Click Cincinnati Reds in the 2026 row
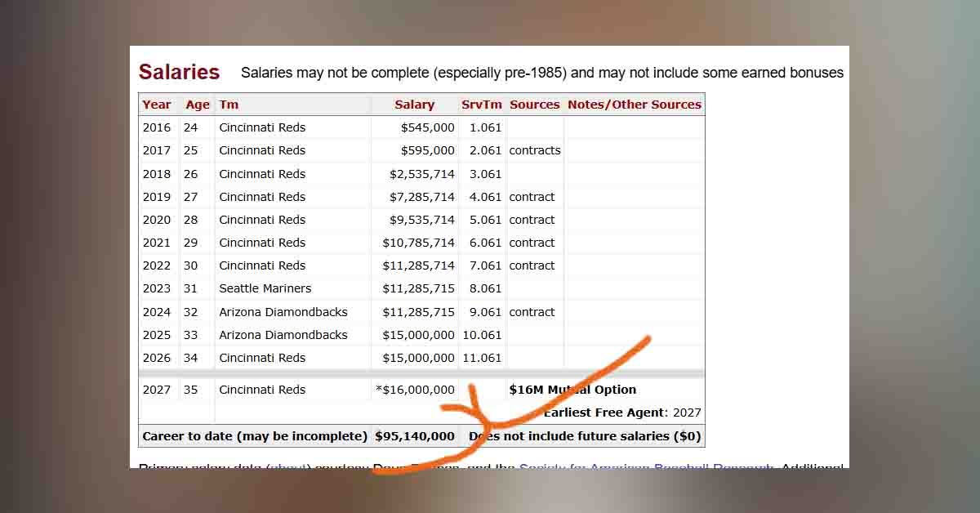This screenshot has width=980, height=513. tap(261, 358)
